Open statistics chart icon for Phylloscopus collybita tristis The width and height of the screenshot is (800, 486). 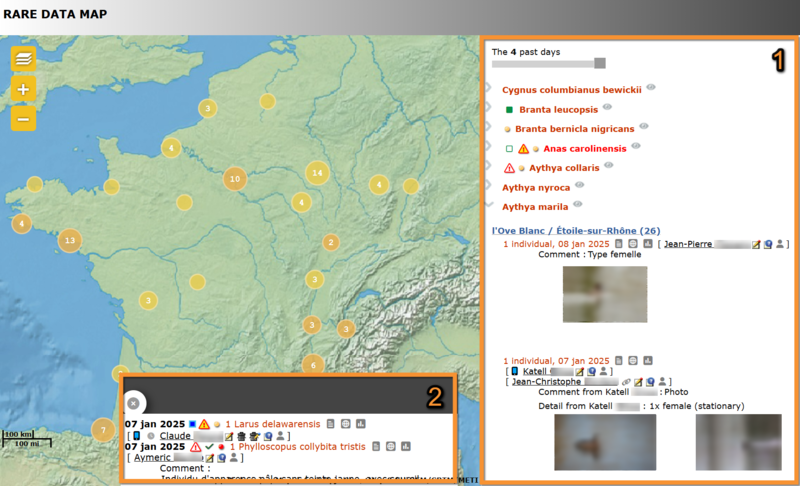(x=406, y=446)
